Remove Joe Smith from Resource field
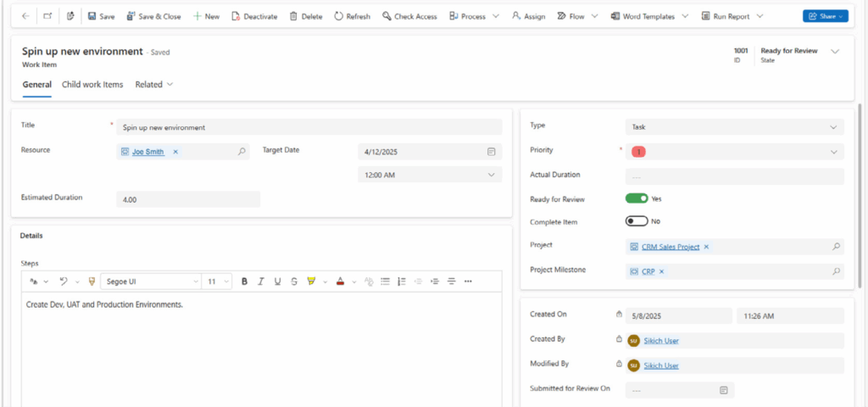Screen dimensions: 868x407 175,152
